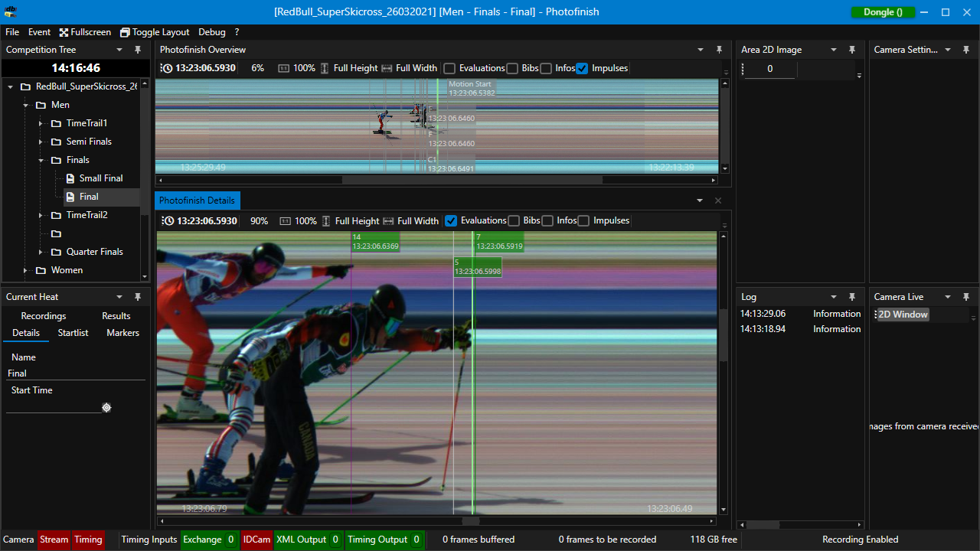Viewport: 980px width, 551px height.
Task: Click the Fullscreen icon in the menu bar
Action: coord(65,32)
